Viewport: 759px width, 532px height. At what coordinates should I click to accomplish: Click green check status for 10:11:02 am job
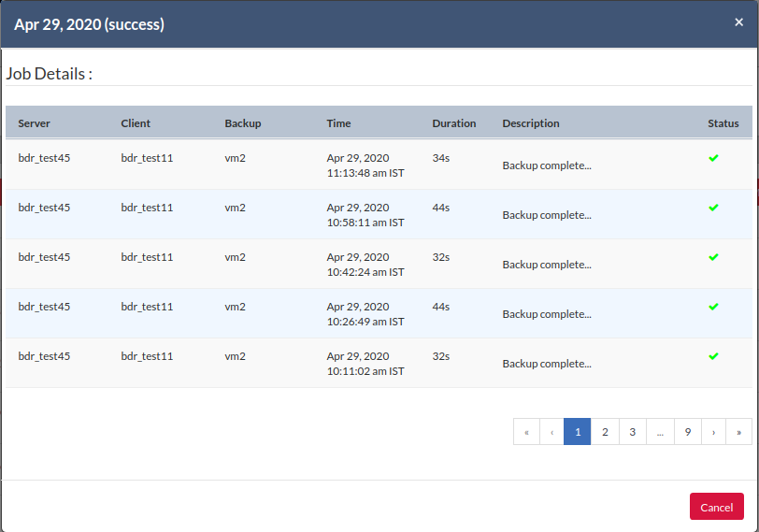point(713,356)
